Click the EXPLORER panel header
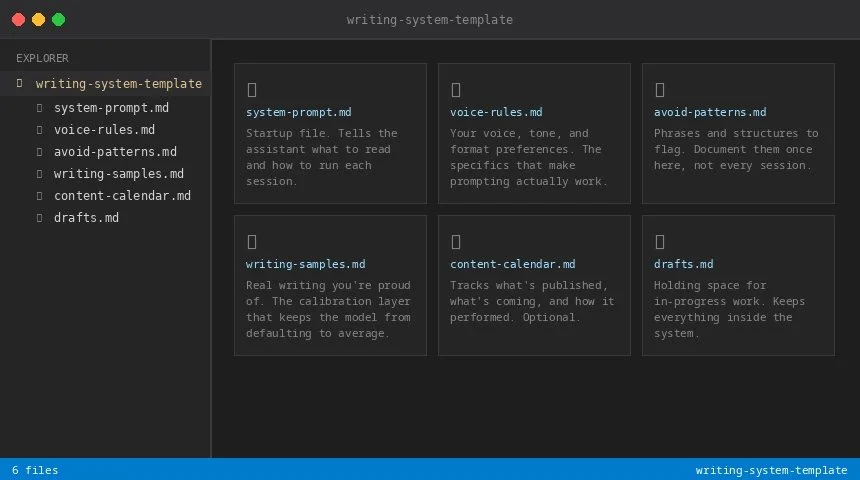 [x=42, y=58]
